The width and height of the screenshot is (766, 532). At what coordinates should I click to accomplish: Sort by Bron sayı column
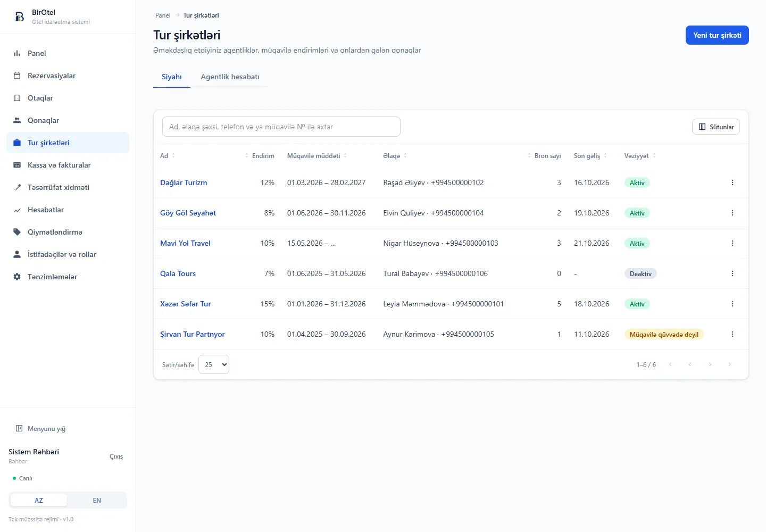coord(544,156)
